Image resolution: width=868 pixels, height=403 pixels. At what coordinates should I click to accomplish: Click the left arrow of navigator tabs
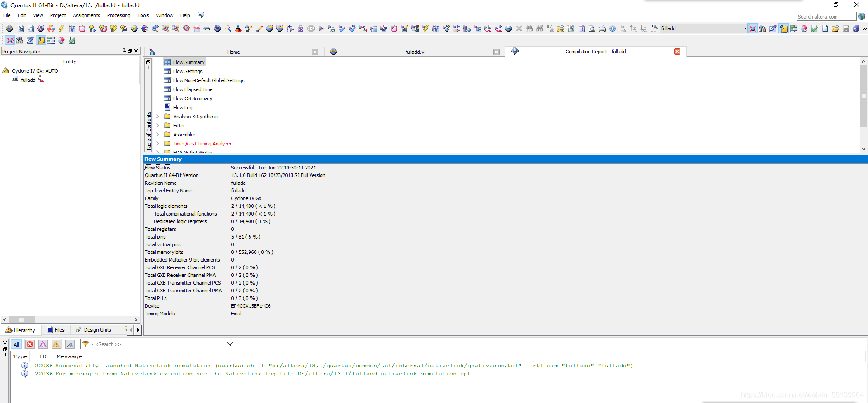pos(131,330)
